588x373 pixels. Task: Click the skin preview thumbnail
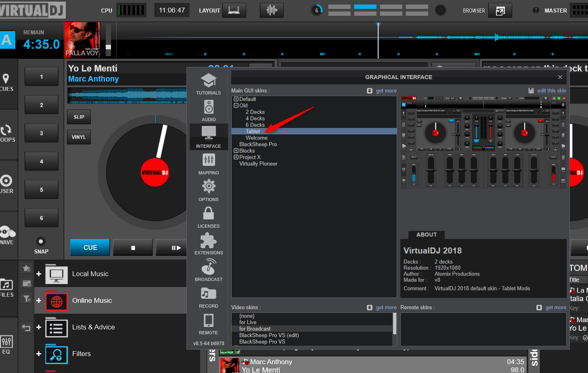click(483, 142)
